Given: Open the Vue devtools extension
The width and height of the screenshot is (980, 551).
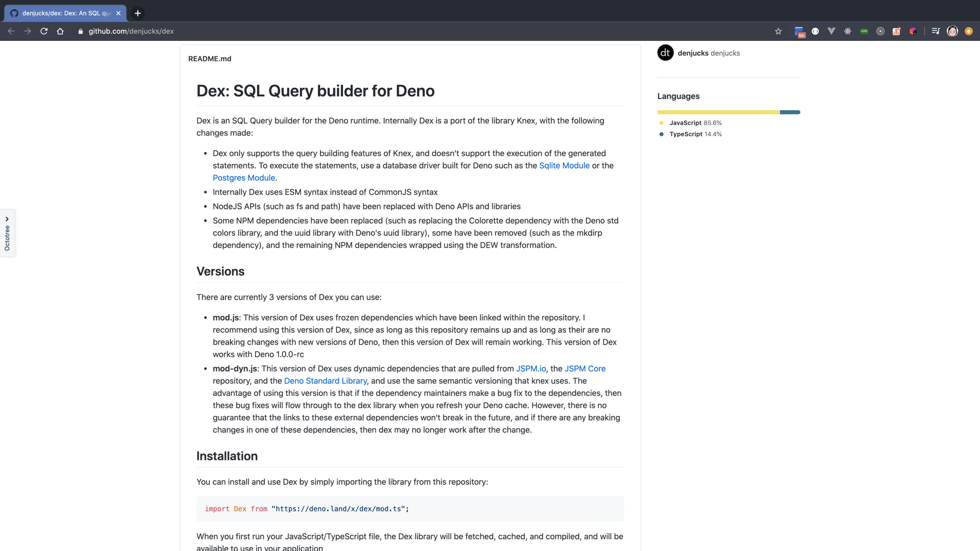Looking at the screenshot, I should point(831,31).
